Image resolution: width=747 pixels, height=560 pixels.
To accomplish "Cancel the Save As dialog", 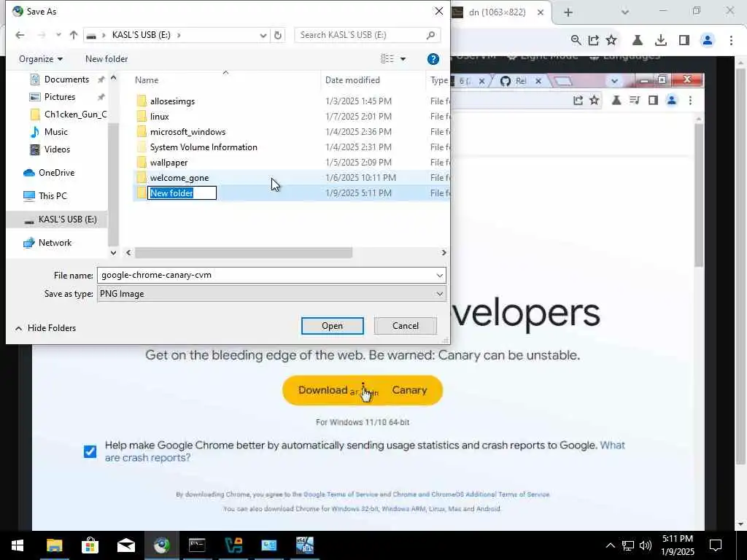I will (406, 326).
